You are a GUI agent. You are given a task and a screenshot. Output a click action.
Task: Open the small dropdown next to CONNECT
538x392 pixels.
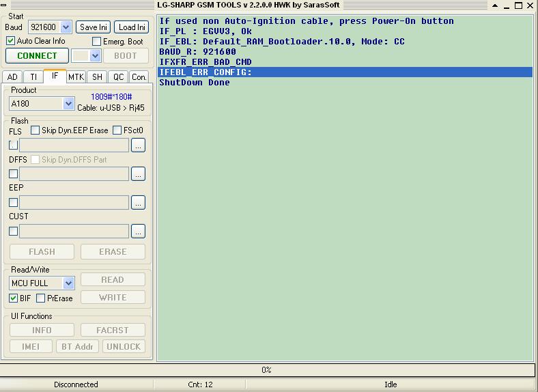click(x=96, y=56)
